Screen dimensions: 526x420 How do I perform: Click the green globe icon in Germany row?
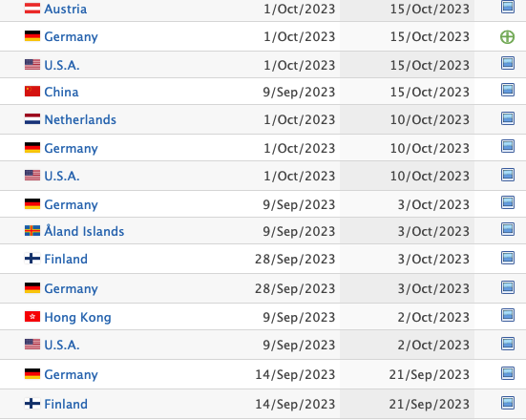(x=507, y=37)
